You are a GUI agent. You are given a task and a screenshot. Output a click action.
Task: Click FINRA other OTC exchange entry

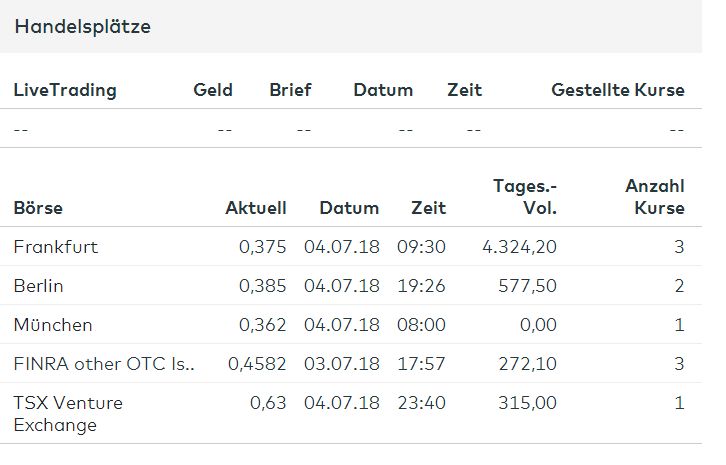pyautogui.click(x=104, y=364)
